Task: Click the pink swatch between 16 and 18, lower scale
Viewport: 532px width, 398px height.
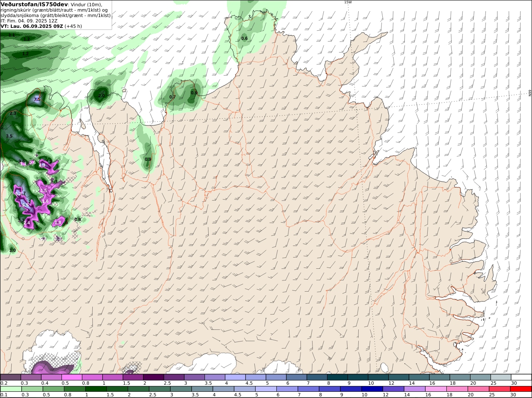Action: (x=436, y=389)
